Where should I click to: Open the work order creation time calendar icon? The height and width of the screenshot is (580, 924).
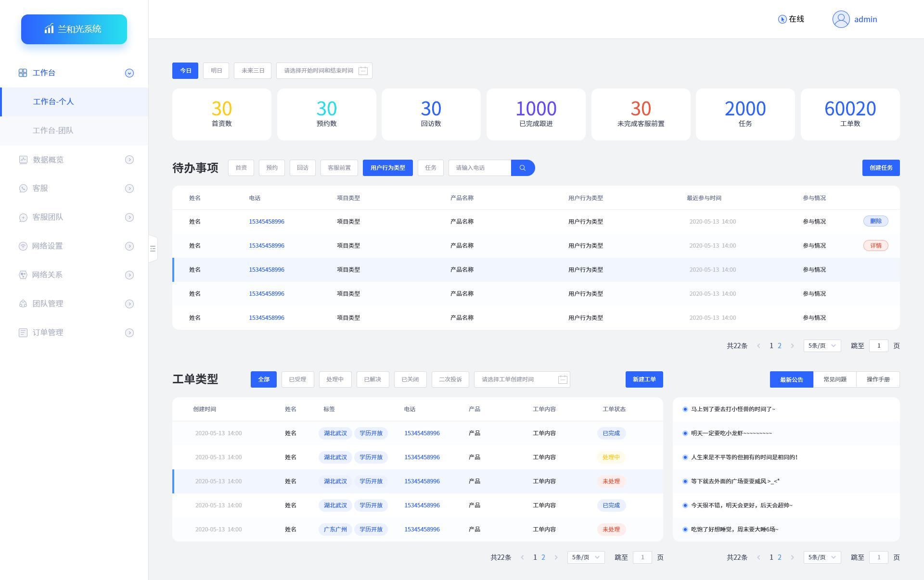coord(563,379)
